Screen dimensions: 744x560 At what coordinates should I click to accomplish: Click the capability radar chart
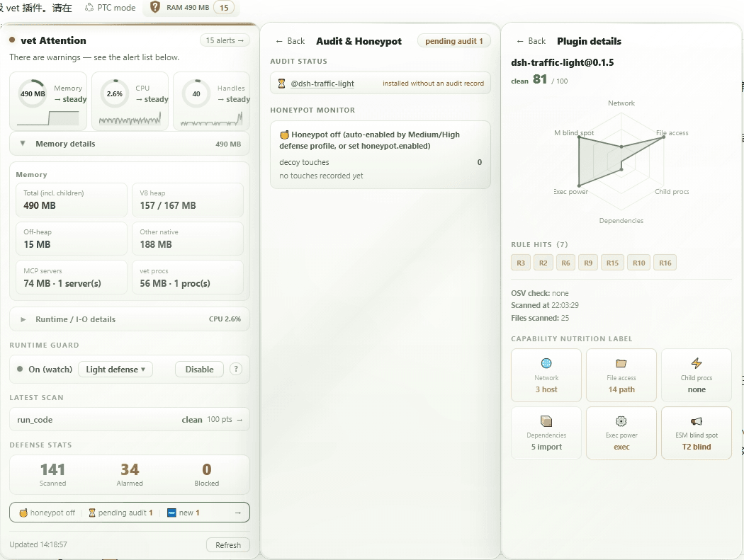pos(621,161)
